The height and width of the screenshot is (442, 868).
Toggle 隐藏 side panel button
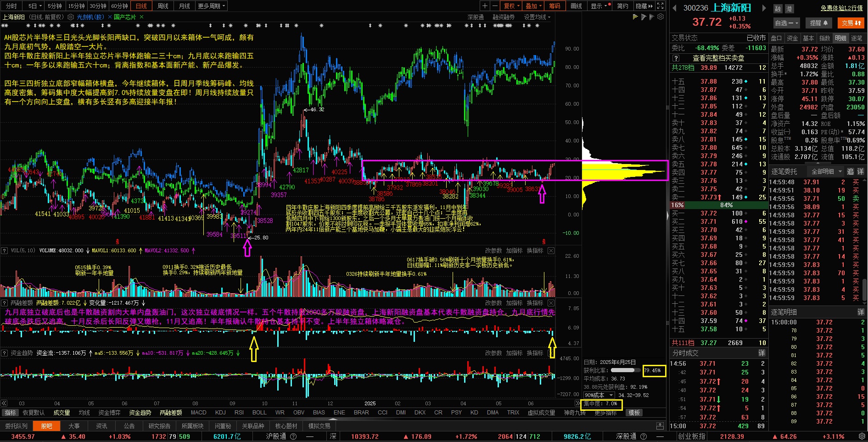644,6
